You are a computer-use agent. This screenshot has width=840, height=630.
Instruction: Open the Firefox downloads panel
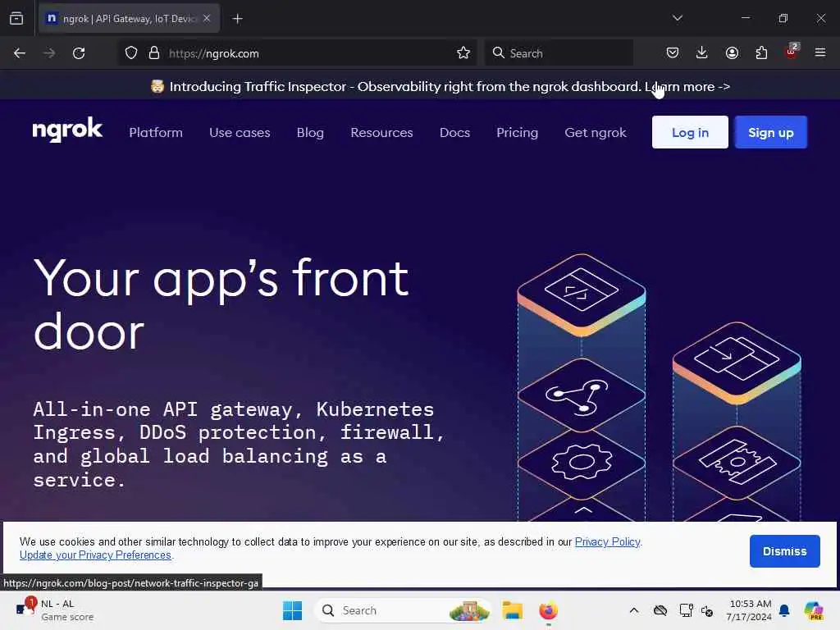coord(702,53)
